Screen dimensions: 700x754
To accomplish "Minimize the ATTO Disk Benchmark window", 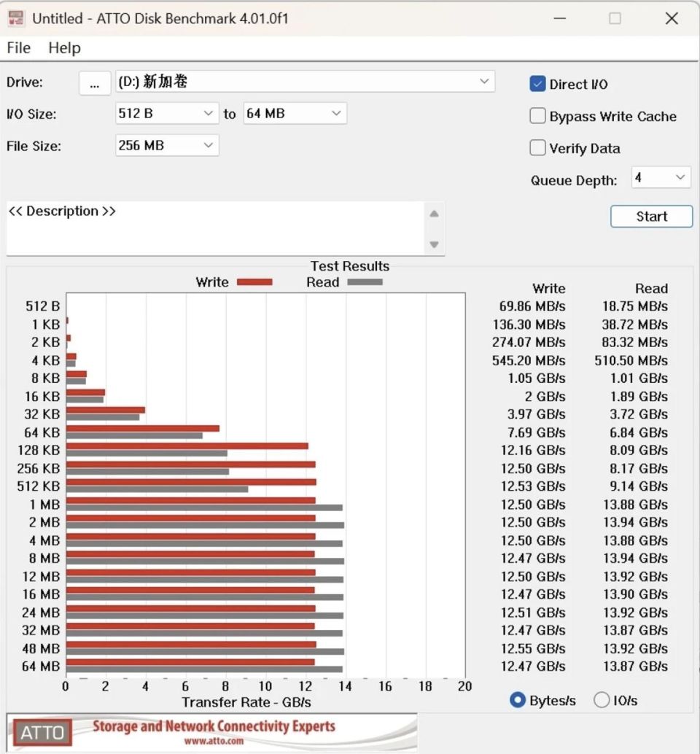I will click(x=559, y=18).
